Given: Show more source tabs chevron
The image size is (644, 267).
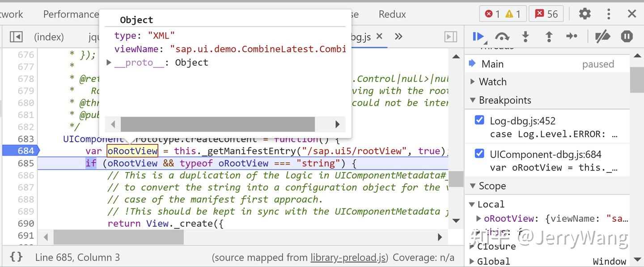Looking at the screenshot, I should tap(398, 36).
